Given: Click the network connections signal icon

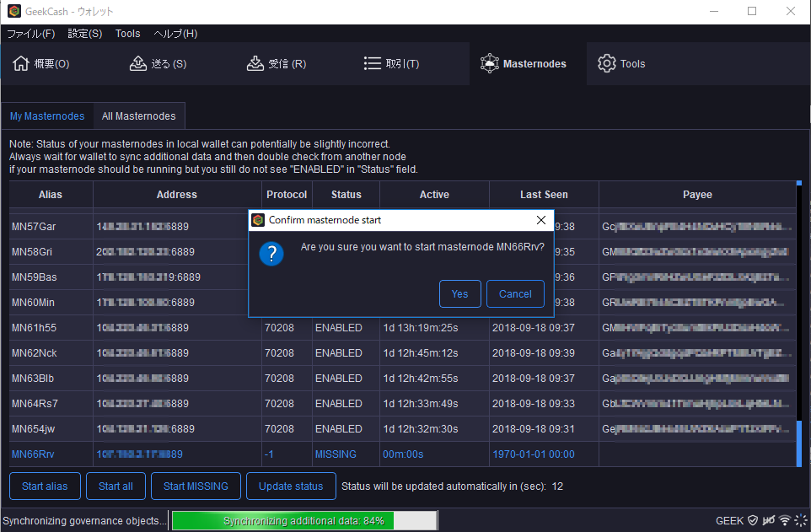Looking at the screenshot, I should pos(784,520).
